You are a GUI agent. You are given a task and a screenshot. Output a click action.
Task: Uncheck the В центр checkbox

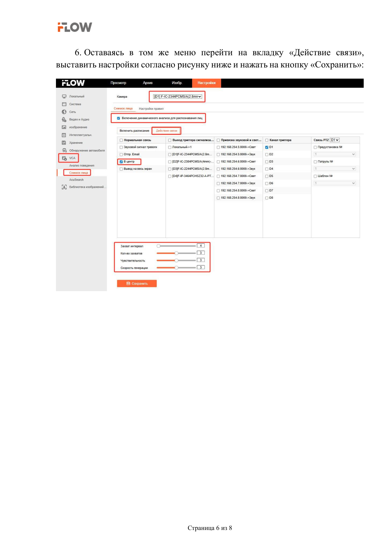(121, 162)
